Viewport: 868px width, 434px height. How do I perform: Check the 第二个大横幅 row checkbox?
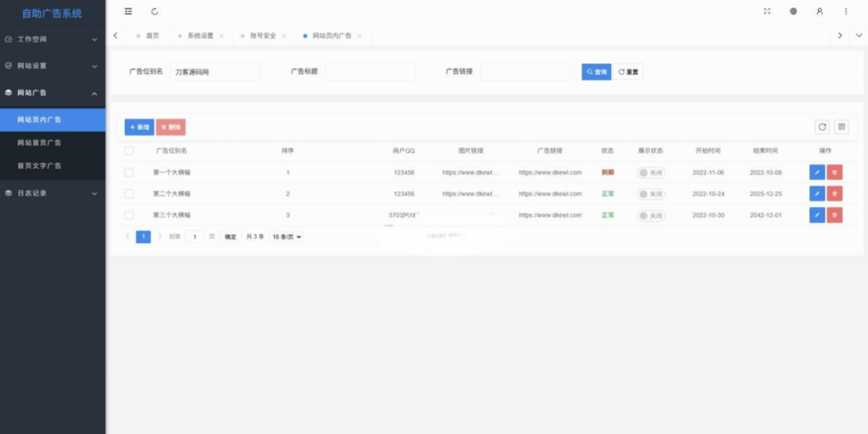click(x=129, y=194)
